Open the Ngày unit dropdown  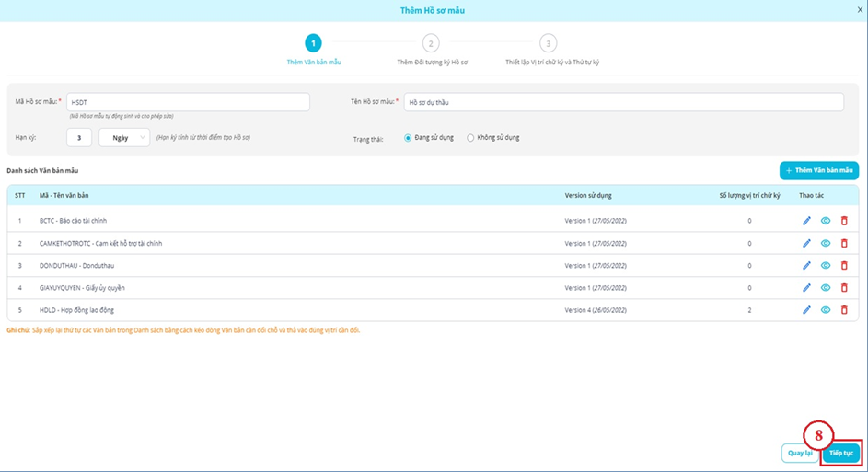(124, 137)
